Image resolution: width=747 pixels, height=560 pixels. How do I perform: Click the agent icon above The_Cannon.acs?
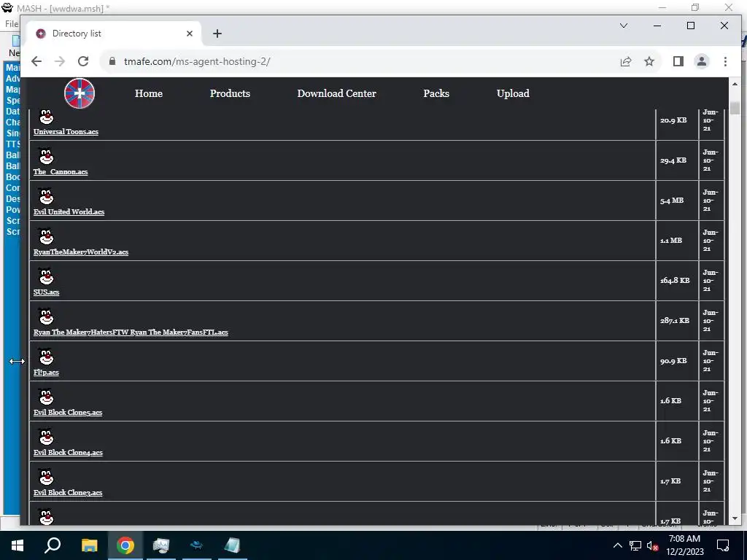[46, 156]
